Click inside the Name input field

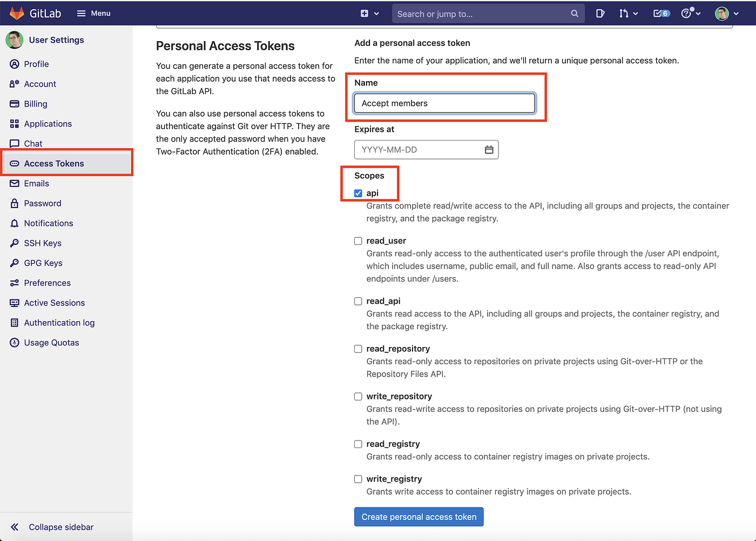pos(443,103)
